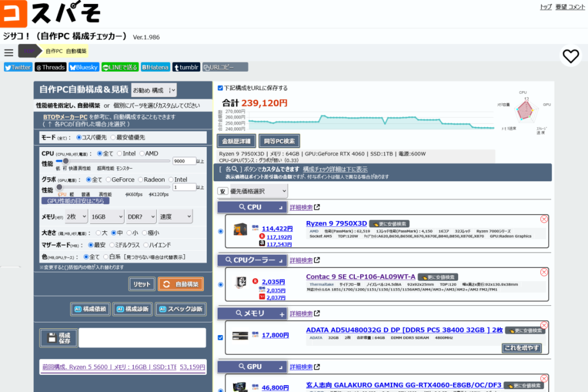Open 優先価格選択 dropdown

(x=258, y=192)
